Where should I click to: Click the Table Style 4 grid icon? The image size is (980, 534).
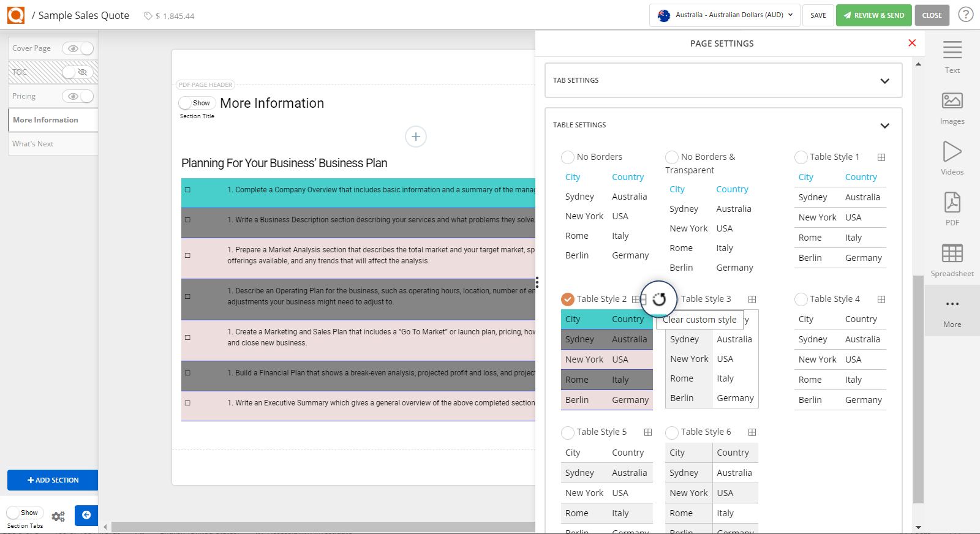coord(881,299)
